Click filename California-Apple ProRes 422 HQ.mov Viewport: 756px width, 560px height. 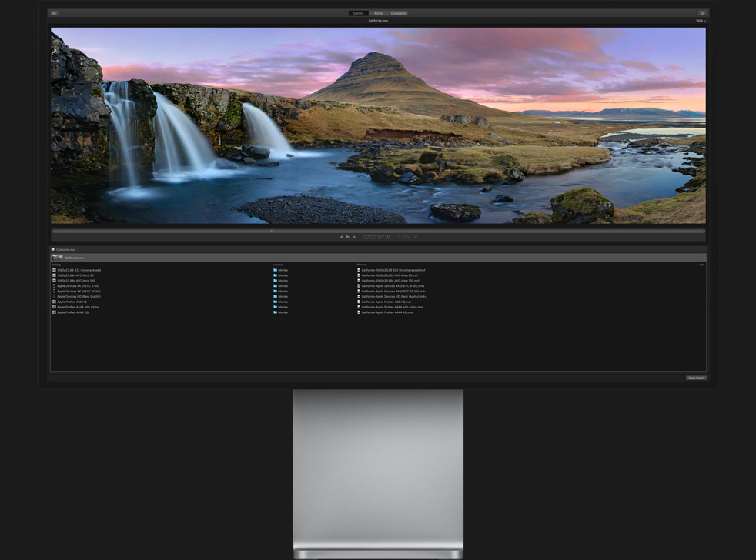tap(386, 302)
